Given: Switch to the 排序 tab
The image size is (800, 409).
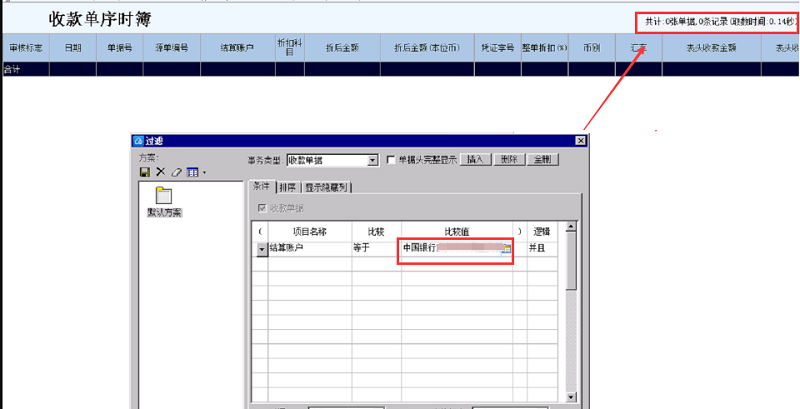Looking at the screenshot, I should tap(288, 186).
